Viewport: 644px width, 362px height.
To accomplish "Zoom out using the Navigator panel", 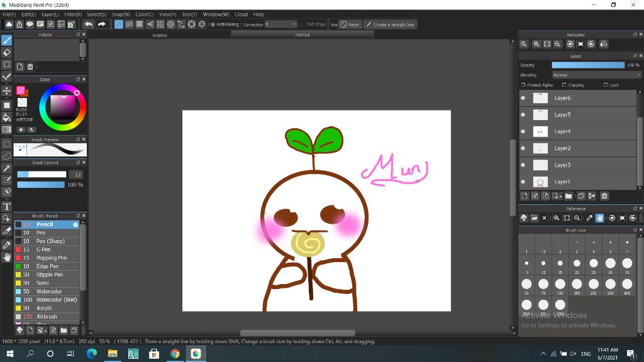I will tap(557, 45).
